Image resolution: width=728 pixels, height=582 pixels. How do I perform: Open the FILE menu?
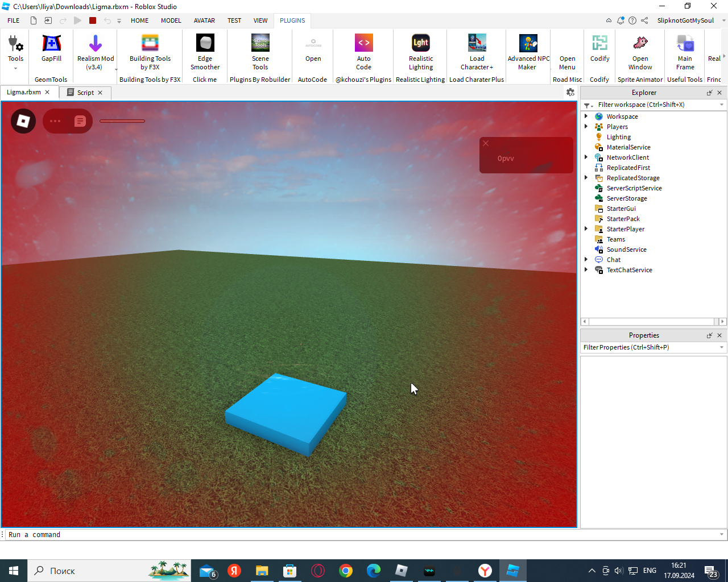[14, 20]
